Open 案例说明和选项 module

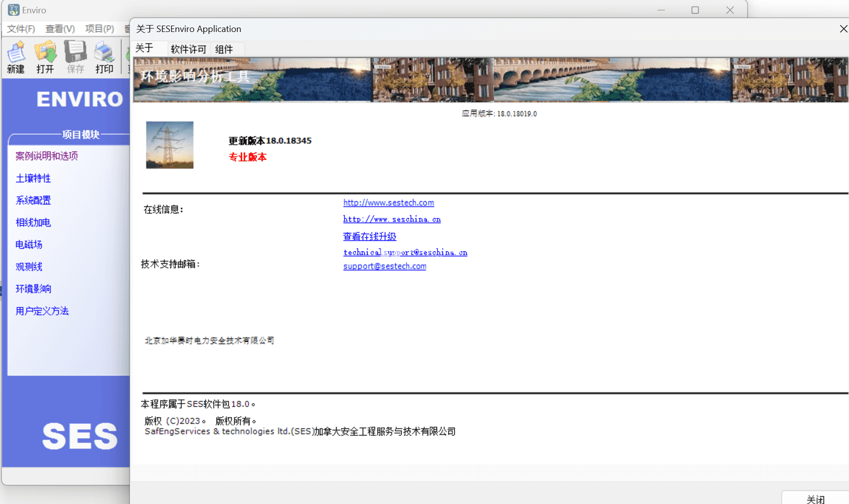point(47,156)
